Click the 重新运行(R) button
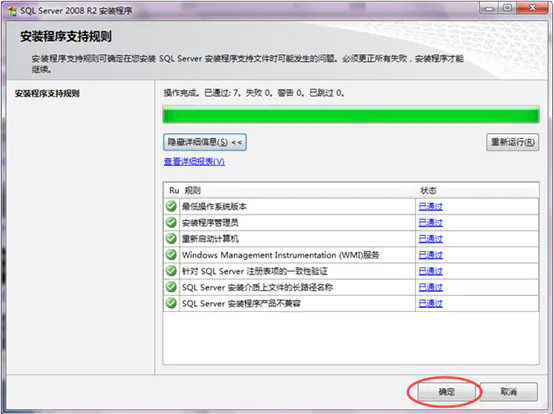 pyautogui.click(x=512, y=142)
